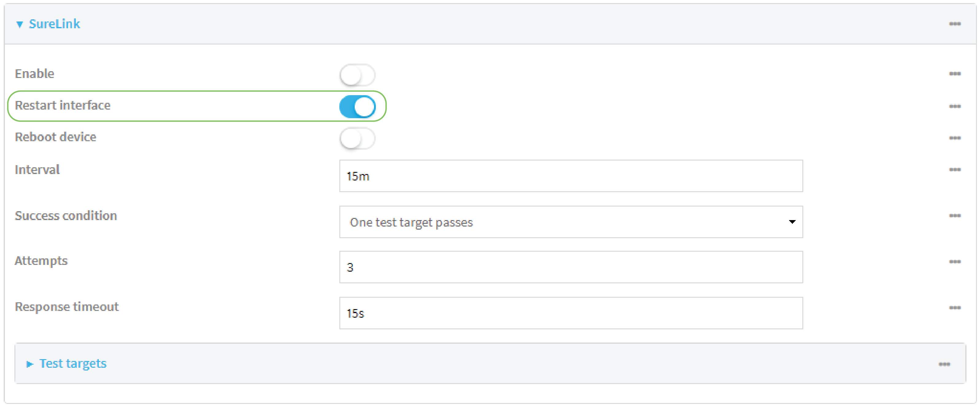Viewport: 980px width, 407px height.
Task: Turn on the SureLink Enable toggle
Action: coord(357,75)
